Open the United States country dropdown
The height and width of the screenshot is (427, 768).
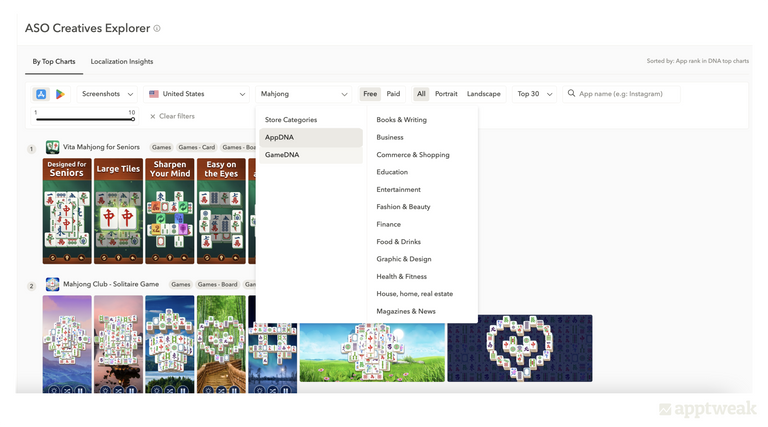(196, 94)
